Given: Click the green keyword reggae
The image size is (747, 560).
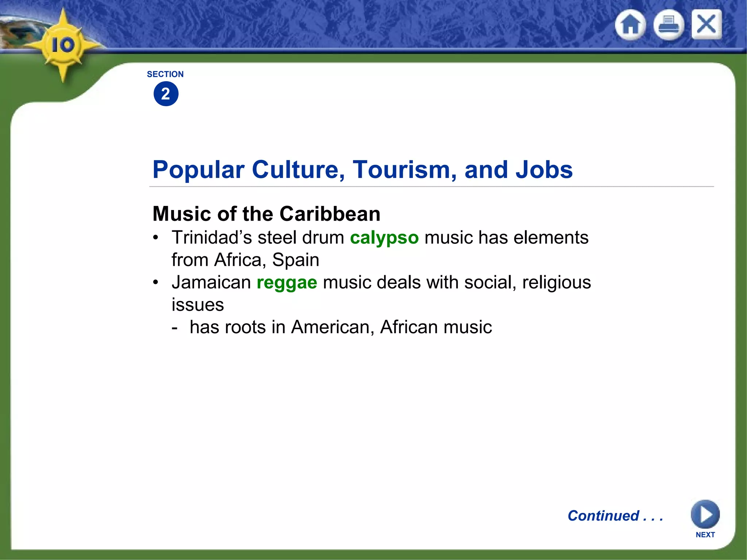Looking at the screenshot, I should [x=287, y=283].
